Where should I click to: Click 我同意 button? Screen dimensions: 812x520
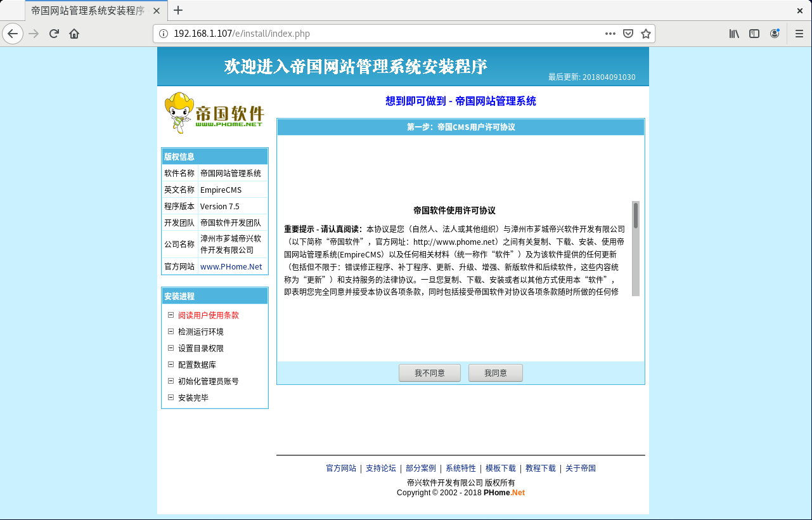496,373
